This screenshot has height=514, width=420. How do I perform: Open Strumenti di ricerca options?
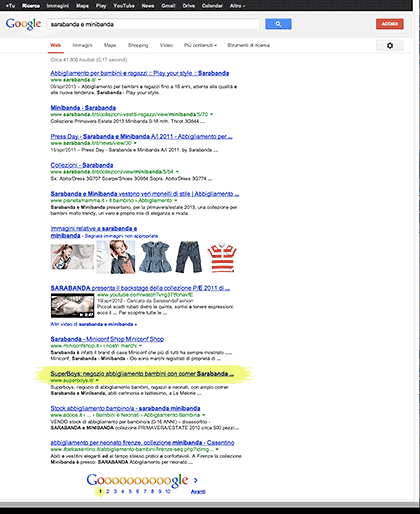tap(249, 45)
